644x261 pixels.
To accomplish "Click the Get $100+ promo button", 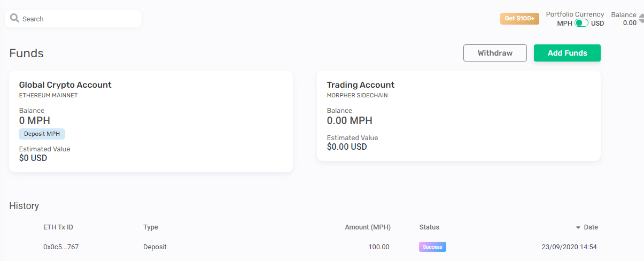I will click(x=519, y=19).
